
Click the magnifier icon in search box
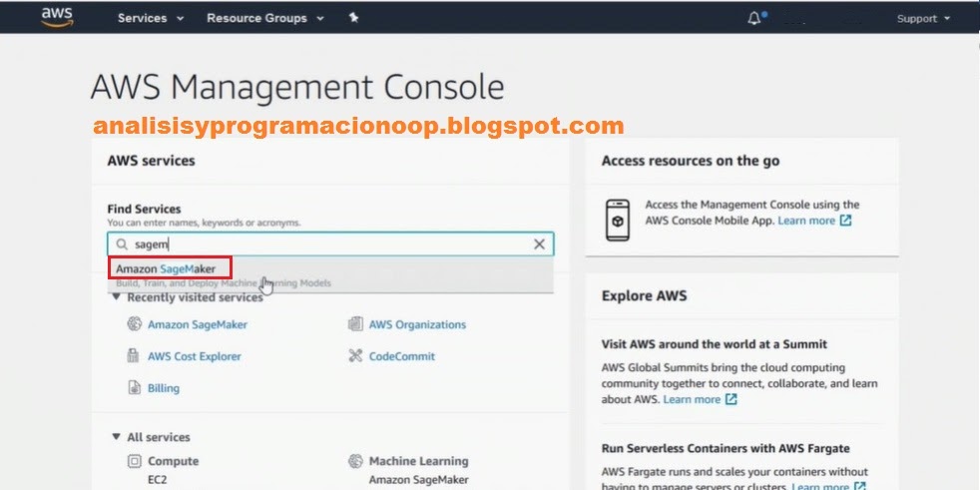point(122,244)
